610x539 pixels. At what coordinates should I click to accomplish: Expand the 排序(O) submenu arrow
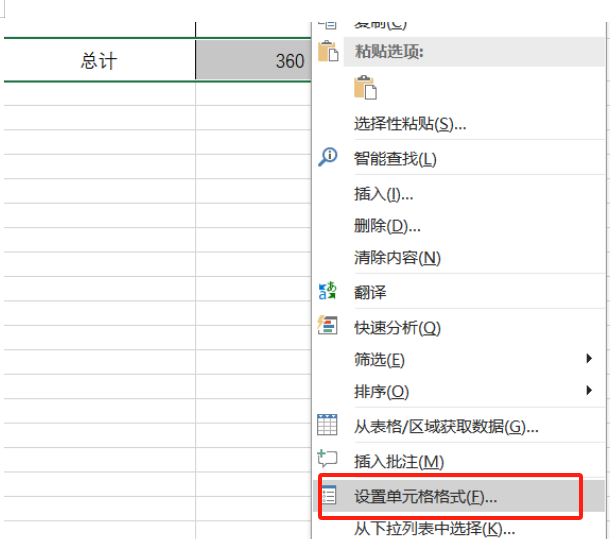[589, 390]
